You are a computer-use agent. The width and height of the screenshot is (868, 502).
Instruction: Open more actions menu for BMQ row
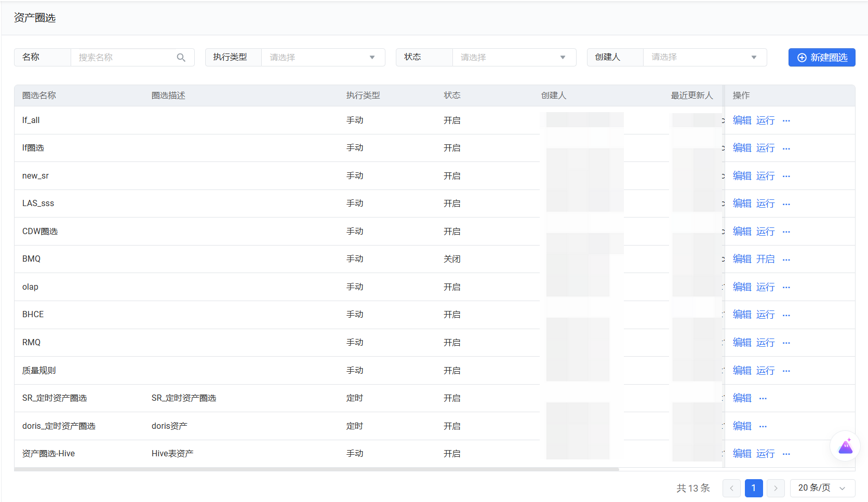tap(786, 259)
